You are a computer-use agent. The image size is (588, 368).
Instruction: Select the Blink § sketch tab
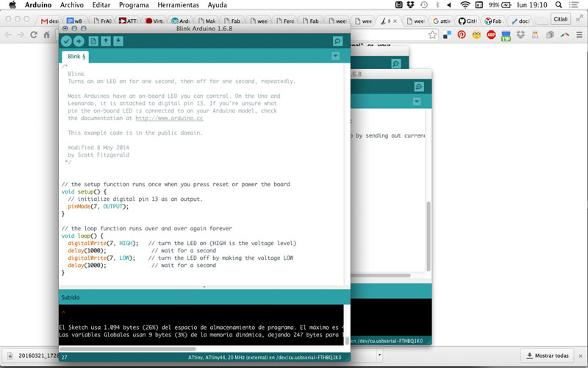pos(76,57)
